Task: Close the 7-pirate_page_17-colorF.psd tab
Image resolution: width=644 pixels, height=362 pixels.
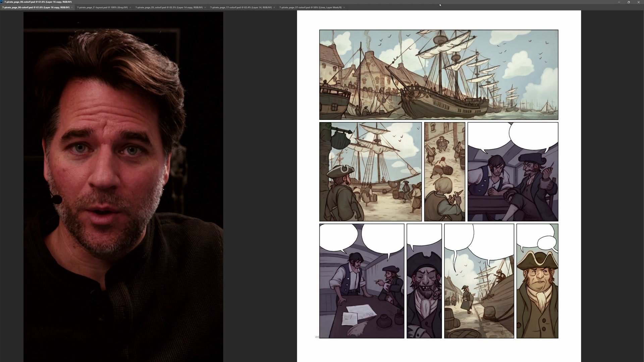Action: pos(274,7)
